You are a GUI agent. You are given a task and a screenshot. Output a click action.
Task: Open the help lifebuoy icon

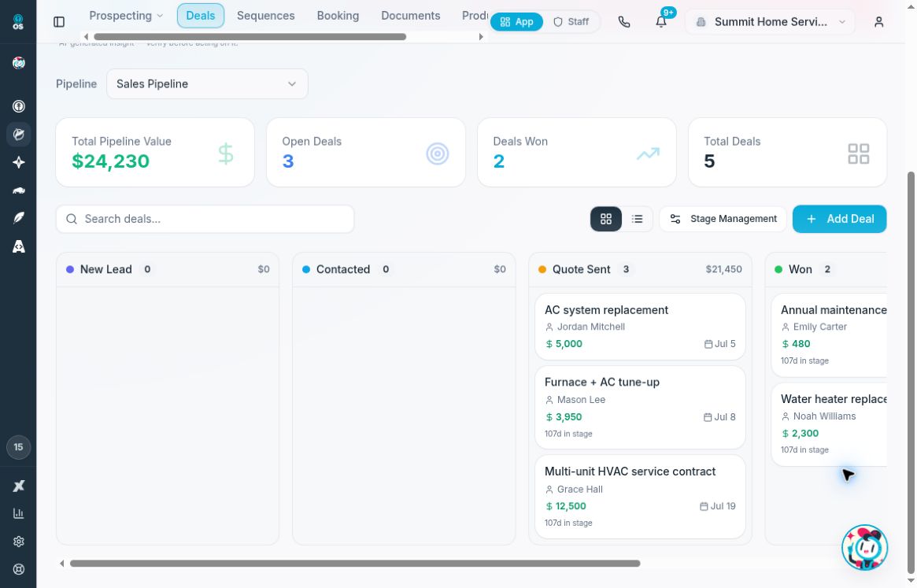pyautogui.click(x=19, y=568)
